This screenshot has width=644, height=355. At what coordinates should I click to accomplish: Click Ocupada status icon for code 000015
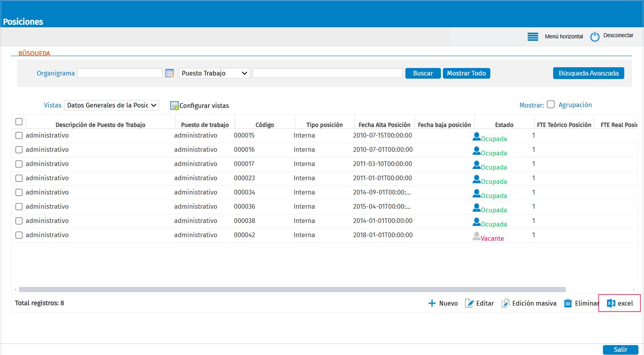(476, 137)
